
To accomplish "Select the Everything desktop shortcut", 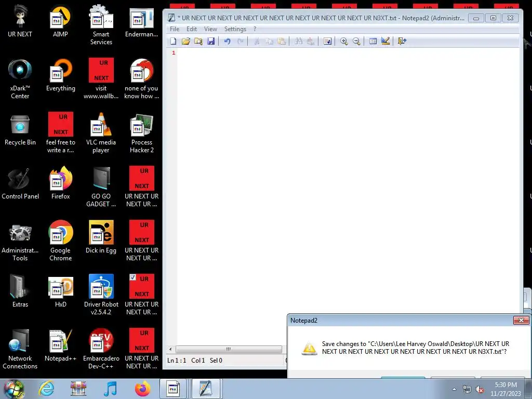I will [61, 75].
